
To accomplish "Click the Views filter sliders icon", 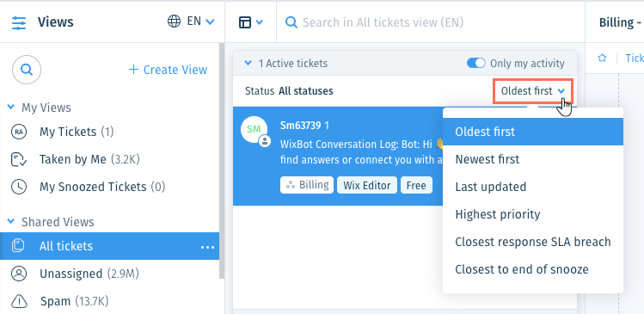I will coord(19,22).
